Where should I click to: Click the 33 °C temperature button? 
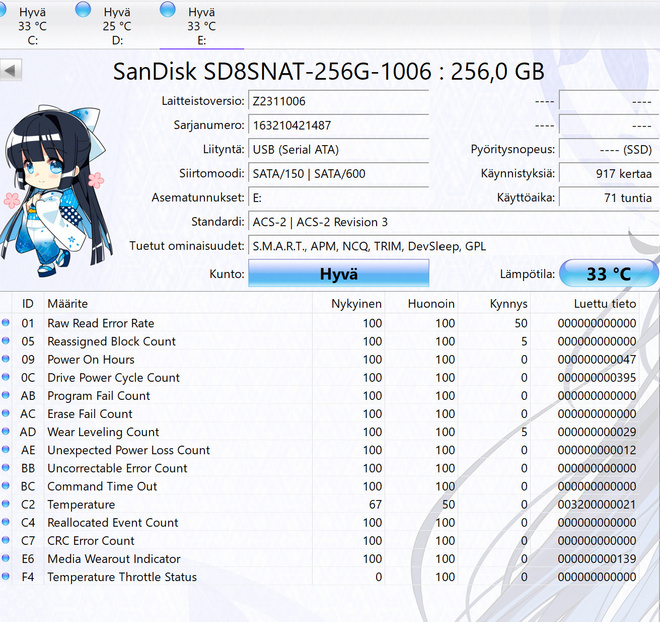pos(609,274)
